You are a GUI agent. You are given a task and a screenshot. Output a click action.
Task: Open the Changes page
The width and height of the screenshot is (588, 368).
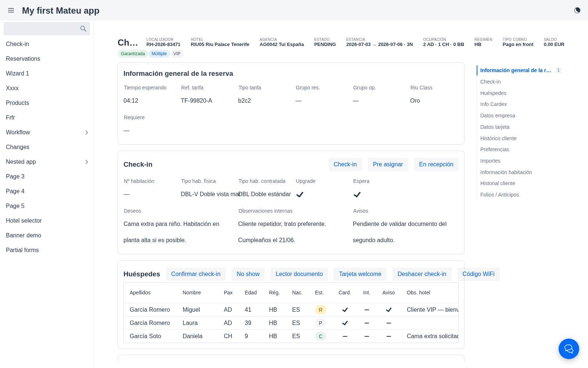click(x=47, y=147)
